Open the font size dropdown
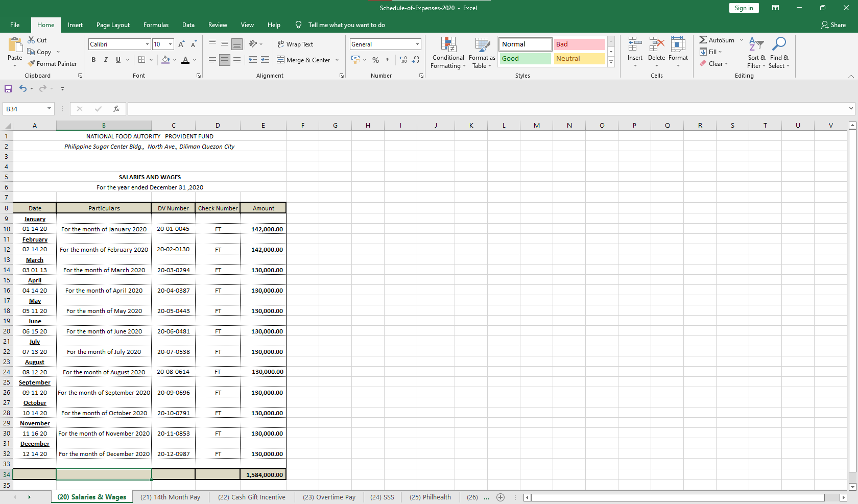 170,44
